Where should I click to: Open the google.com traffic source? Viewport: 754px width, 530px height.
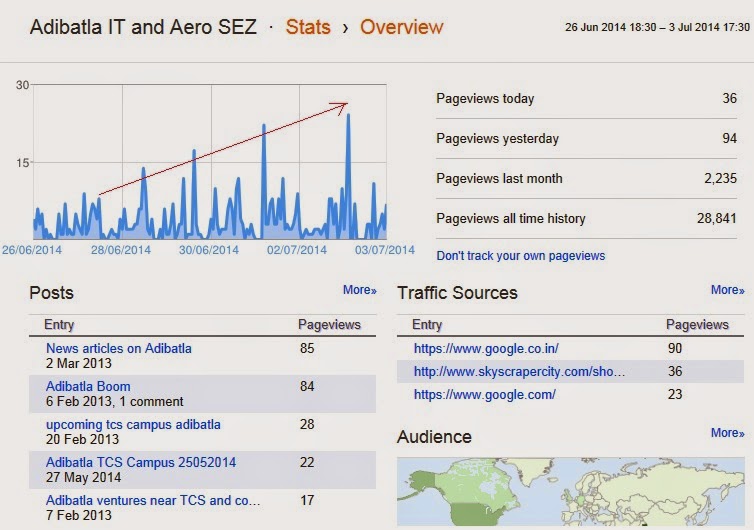485,394
